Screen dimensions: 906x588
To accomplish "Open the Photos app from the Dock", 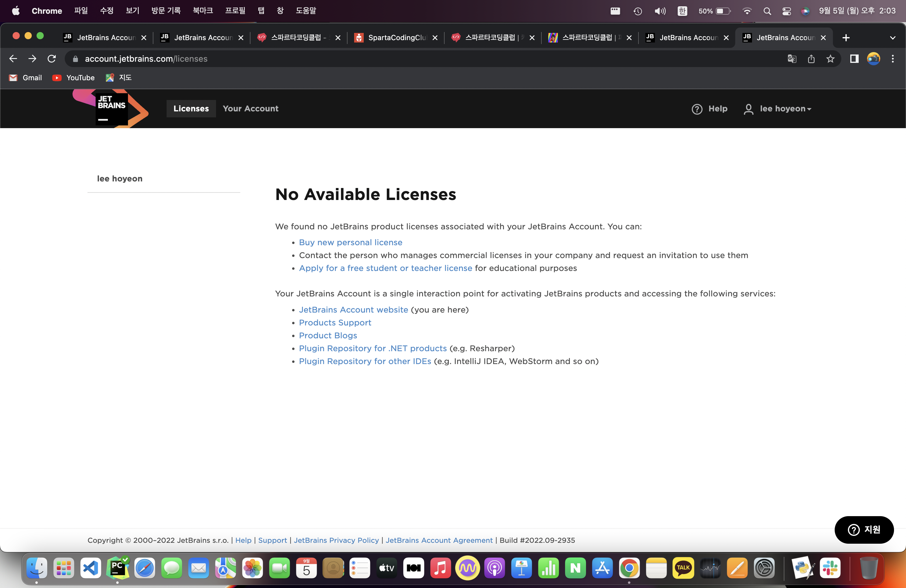I will tap(252, 568).
